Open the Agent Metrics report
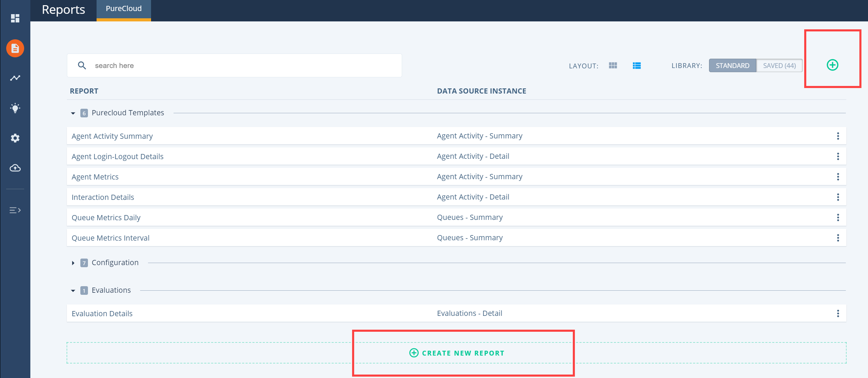Image resolution: width=868 pixels, height=378 pixels. tap(95, 177)
